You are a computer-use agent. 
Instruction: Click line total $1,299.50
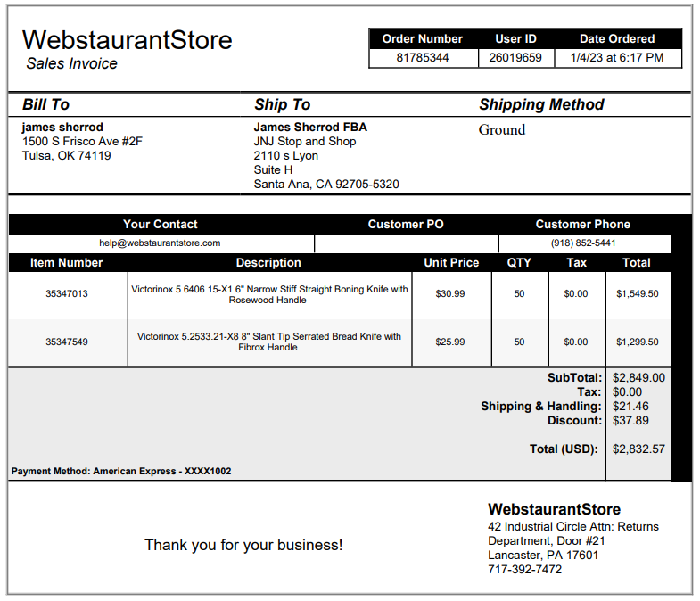coord(638,342)
